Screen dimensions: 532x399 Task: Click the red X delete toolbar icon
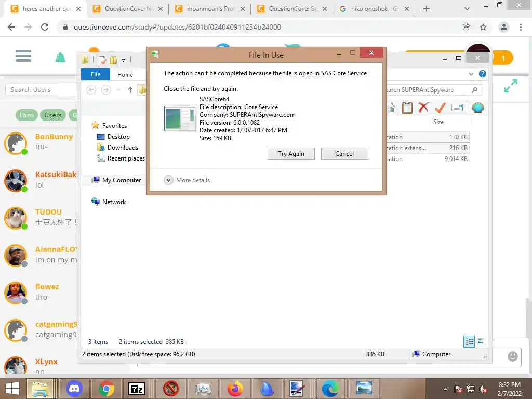tap(423, 108)
